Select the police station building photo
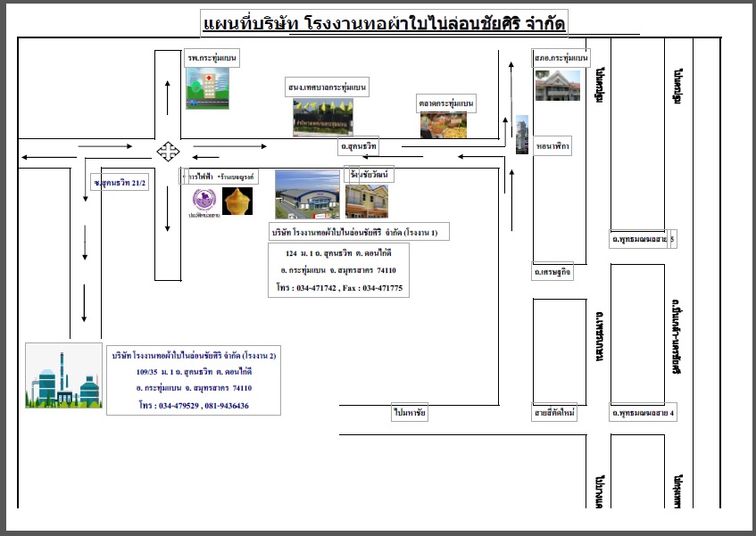The image size is (756, 536). pyautogui.click(x=558, y=86)
